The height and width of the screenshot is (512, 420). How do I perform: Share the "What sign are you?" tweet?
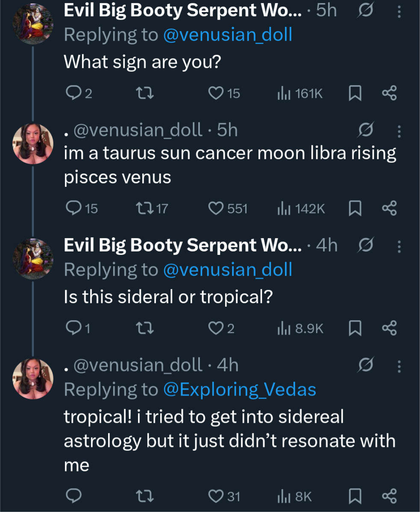pos(389,93)
